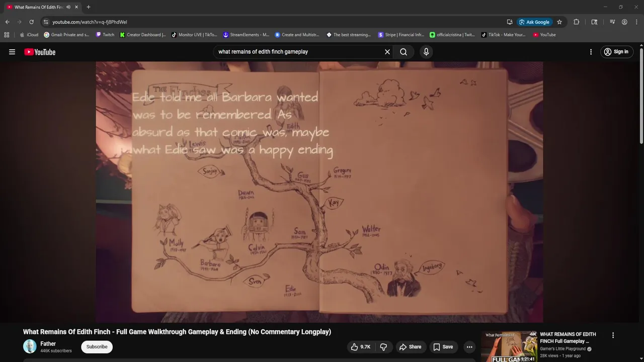Screen dimensions: 644x362
Task: Open the suggested video thumbnail 1:21:41
Action: (x=509, y=346)
